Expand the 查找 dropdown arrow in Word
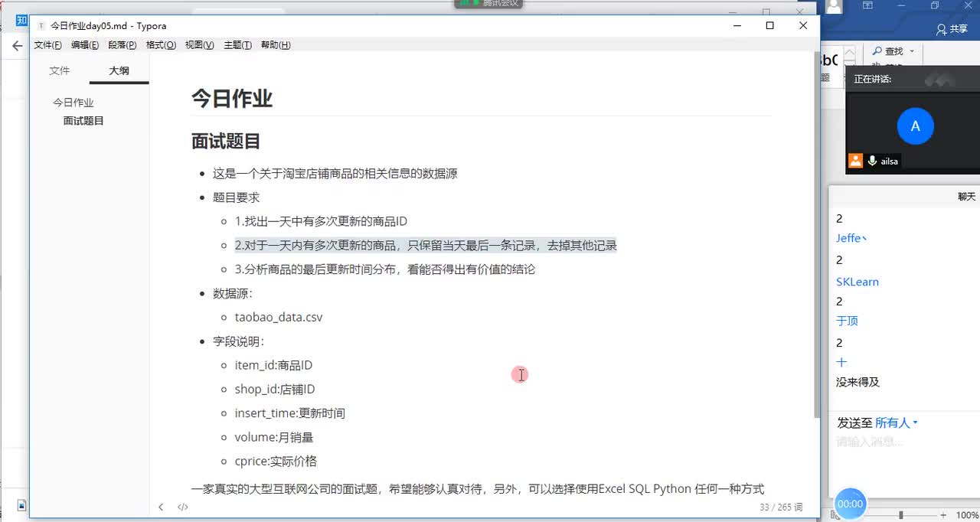Screen dimensions: 980x522 point(912,51)
